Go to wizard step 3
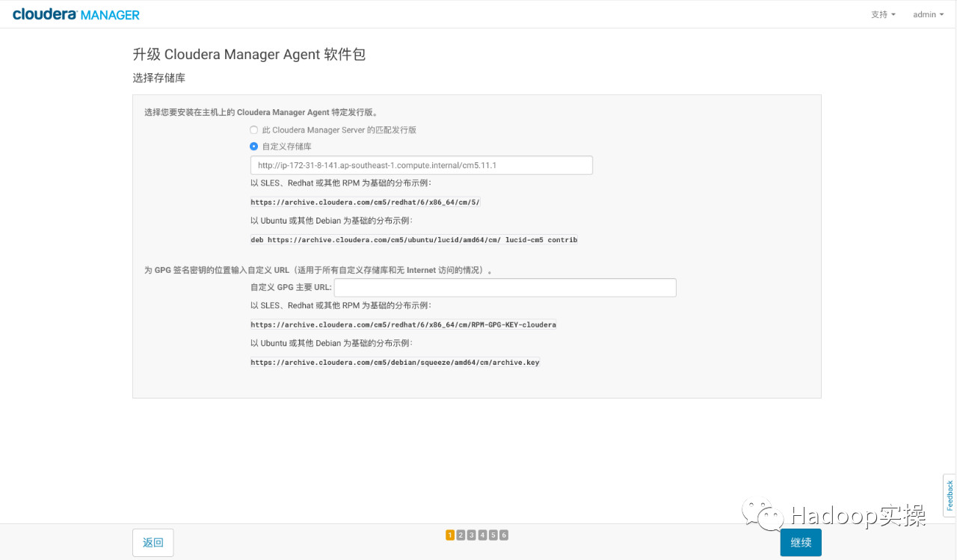 471,535
